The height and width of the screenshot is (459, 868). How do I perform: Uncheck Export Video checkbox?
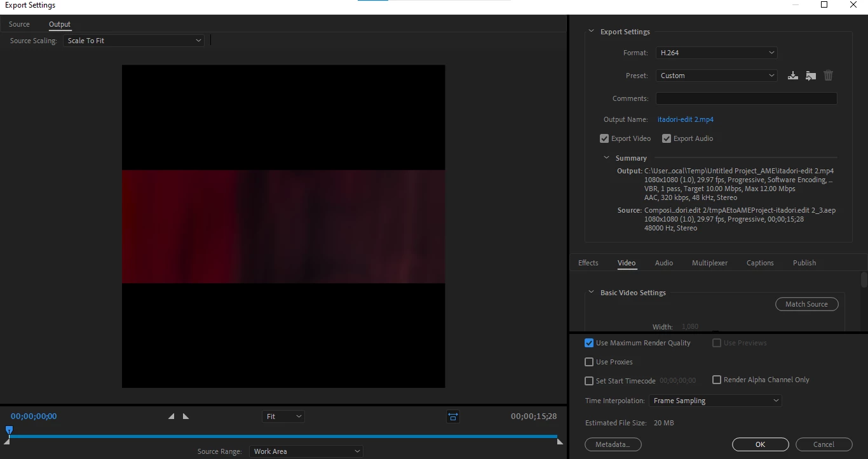click(x=604, y=138)
